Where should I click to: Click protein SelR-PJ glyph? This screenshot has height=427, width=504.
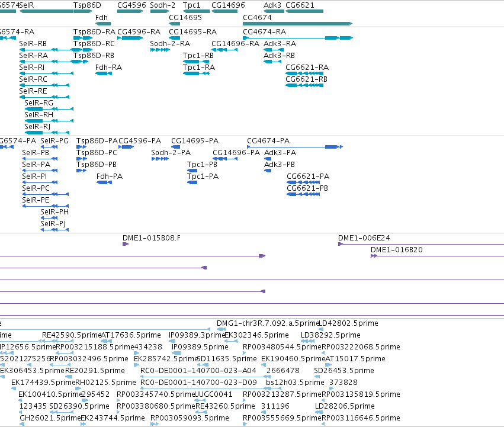[54, 230]
